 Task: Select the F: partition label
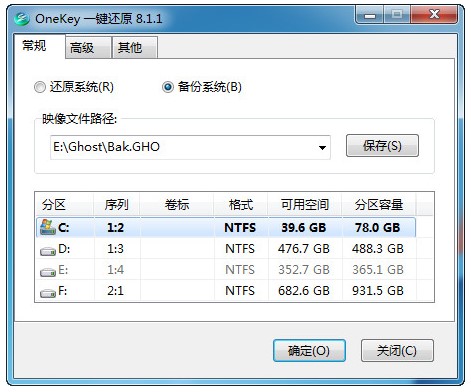[x=63, y=291]
